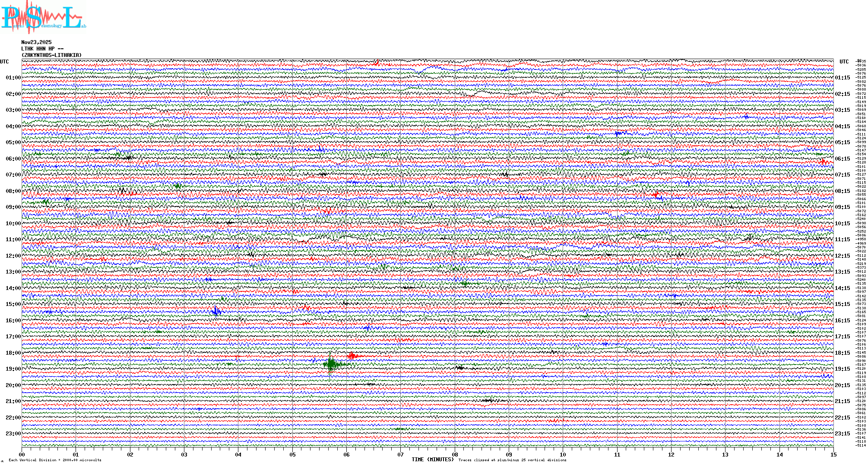
Task: Click minute 00 on bottom axis
Action: coord(22,454)
